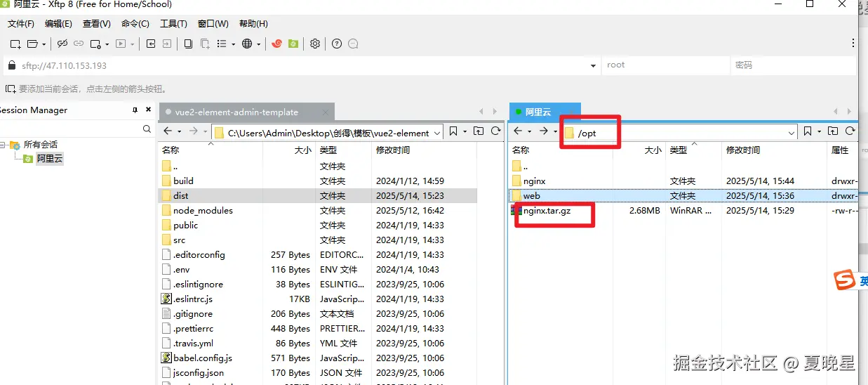Screen dimensions: 868x385
Task: Go back in the remote pane
Action: (518, 131)
